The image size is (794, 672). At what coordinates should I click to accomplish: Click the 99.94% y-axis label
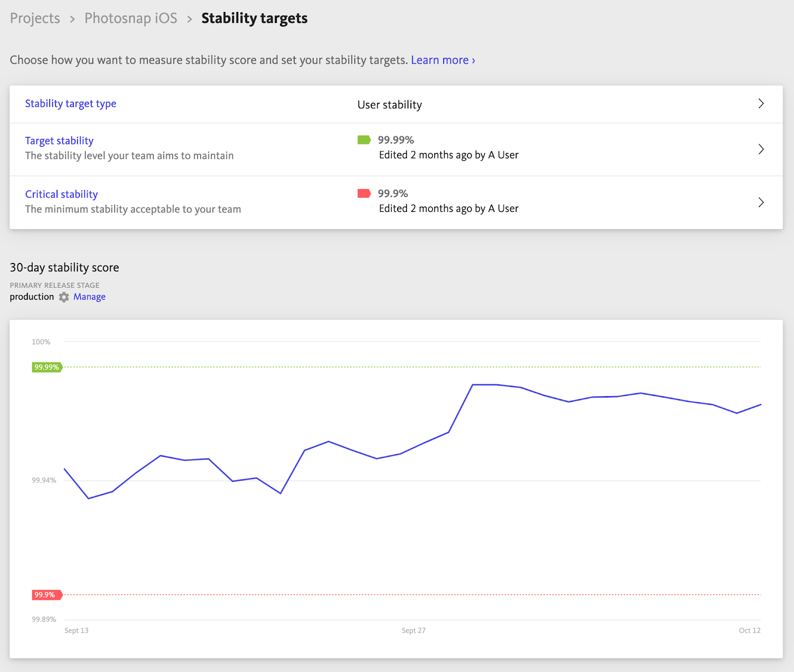[x=44, y=480]
